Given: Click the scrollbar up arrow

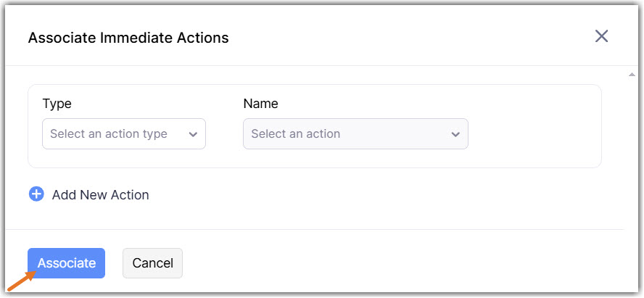Looking at the screenshot, I should click(x=632, y=74).
